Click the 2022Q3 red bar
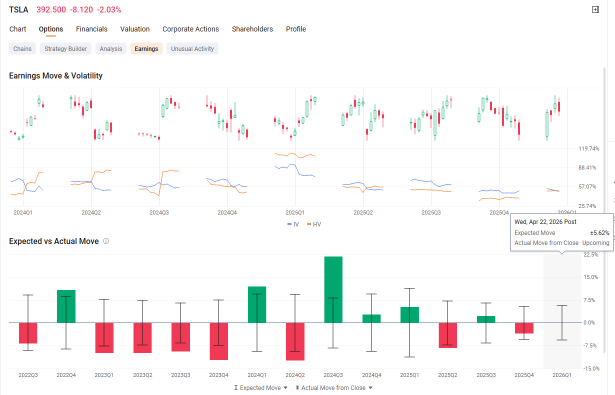Screen dimensions: 615x395 (28, 333)
